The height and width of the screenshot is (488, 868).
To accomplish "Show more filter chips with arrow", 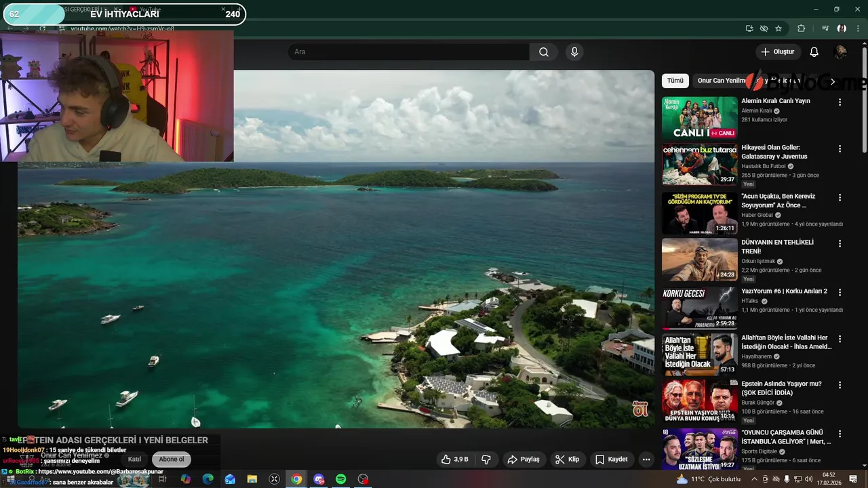I will [x=833, y=81].
